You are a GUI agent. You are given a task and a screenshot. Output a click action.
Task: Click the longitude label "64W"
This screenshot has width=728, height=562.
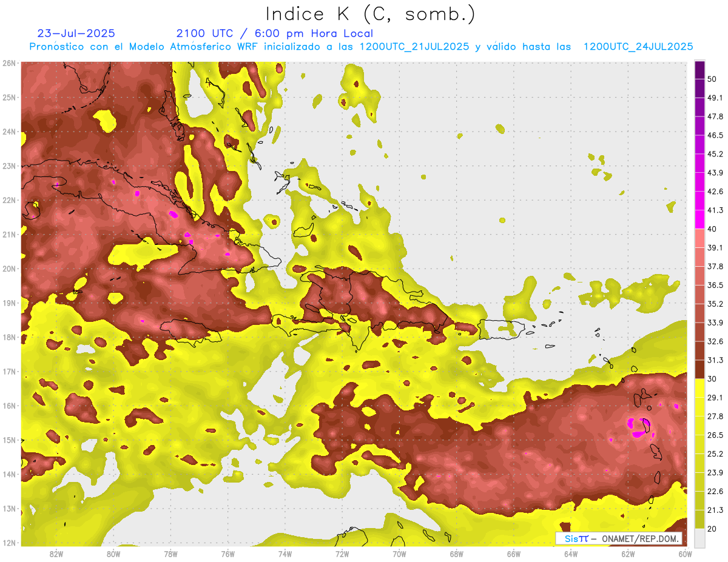tap(571, 554)
